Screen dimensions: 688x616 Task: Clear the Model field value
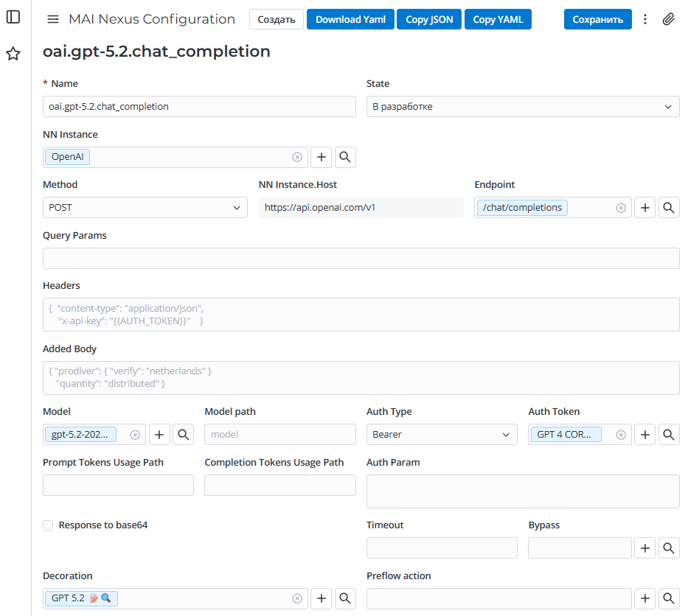135,435
